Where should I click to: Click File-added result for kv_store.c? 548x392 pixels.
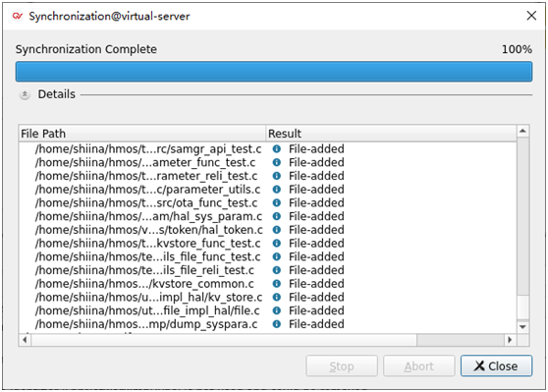(316, 298)
